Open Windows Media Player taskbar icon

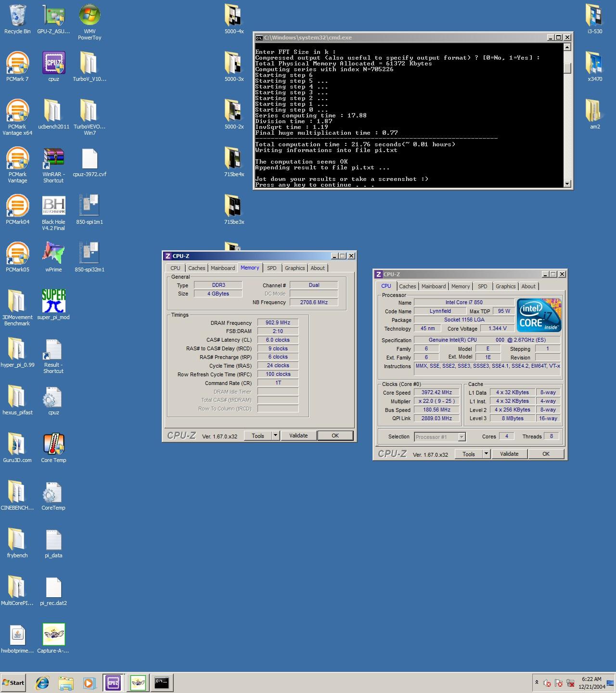pyautogui.click(x=89, y=682)
